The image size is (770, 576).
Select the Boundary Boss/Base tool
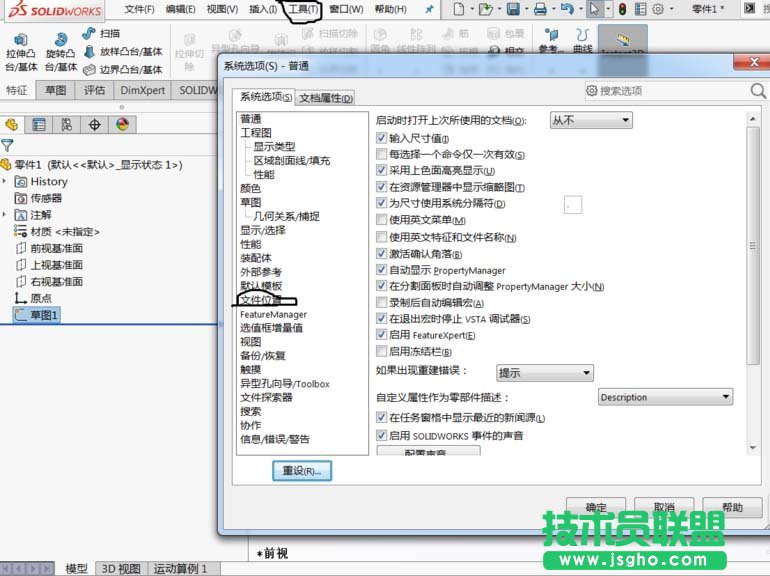123,70
